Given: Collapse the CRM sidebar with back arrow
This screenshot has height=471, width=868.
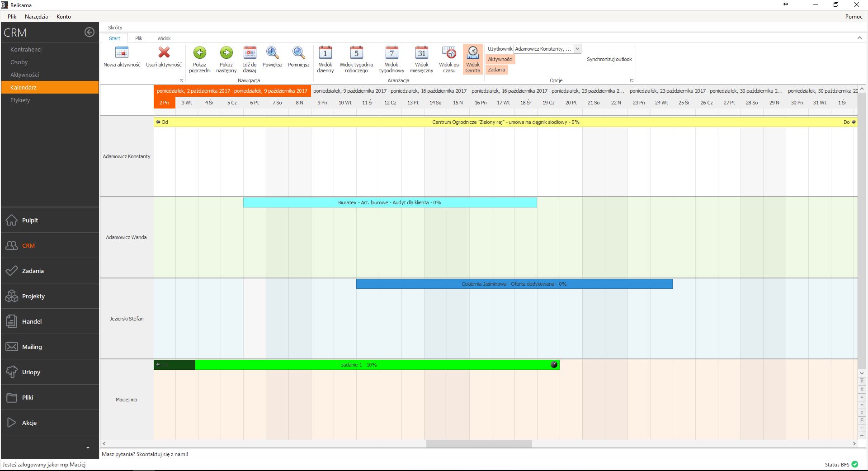Looking at the screenshot, I should coord(90,32).
